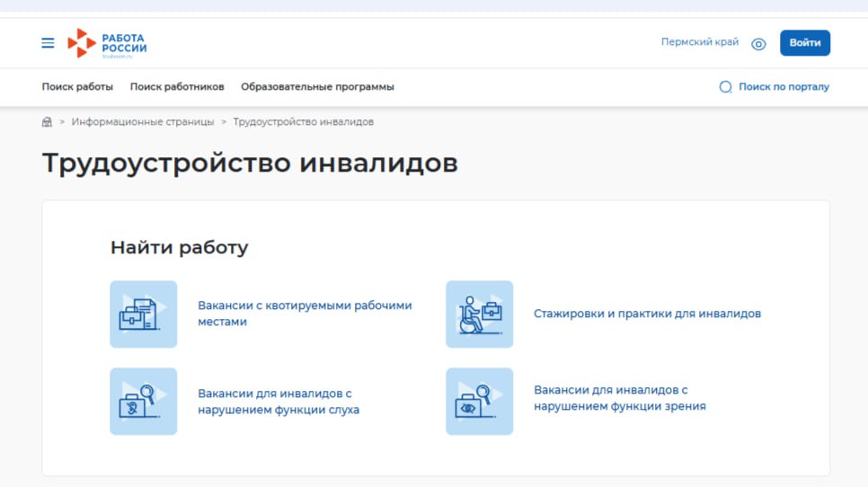Open the Образовательные программы menu
This screenshot has width=868, height=487.
[317, 87]
